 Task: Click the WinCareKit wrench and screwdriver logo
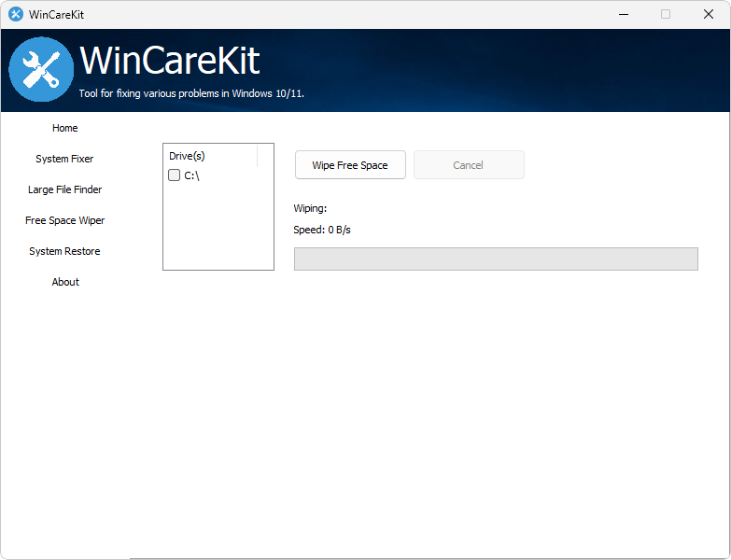pos(41,70)
